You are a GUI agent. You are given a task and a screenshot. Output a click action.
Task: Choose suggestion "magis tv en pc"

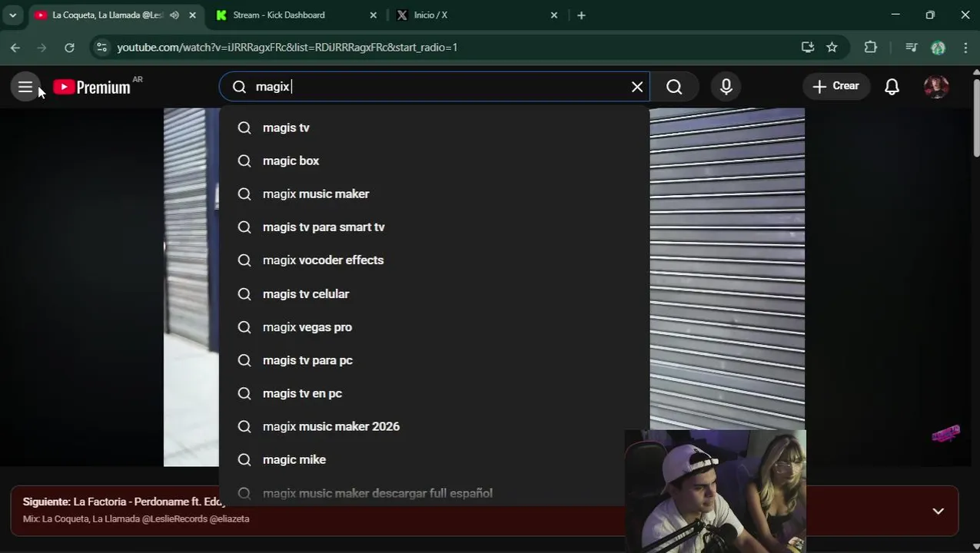(x=434, y=392)
